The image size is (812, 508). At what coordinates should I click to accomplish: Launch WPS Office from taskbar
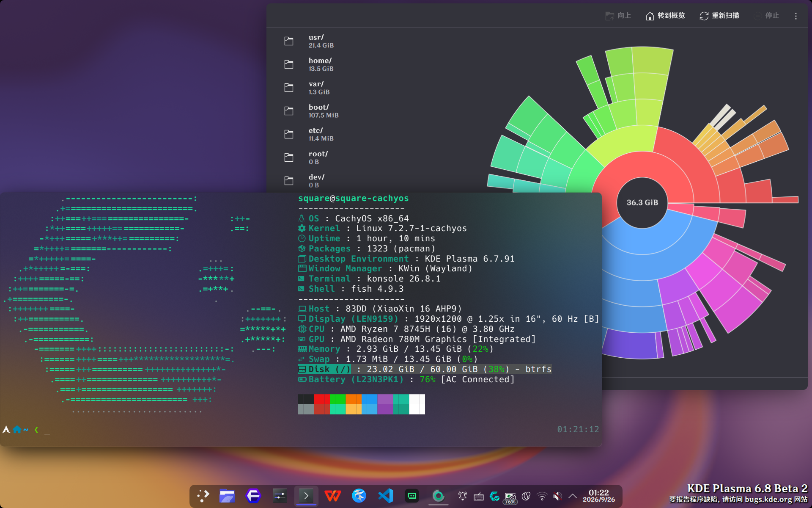(332, 496)
